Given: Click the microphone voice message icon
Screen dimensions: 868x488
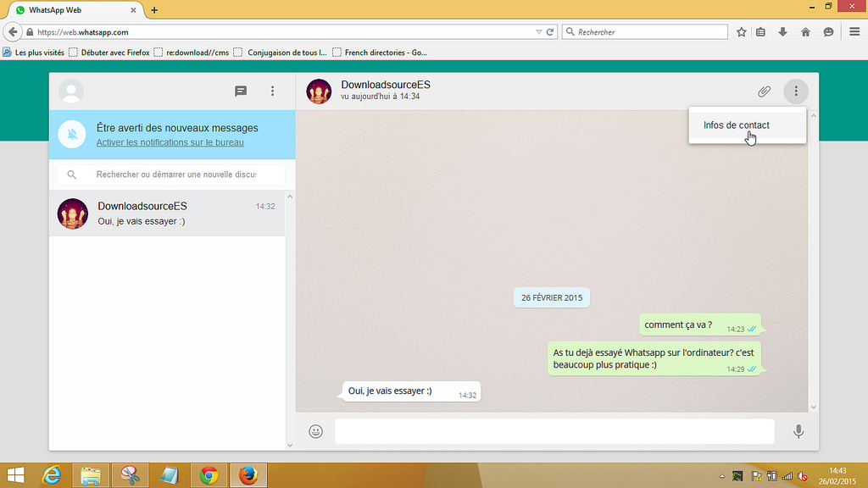Looking at the screenshot, I should point(798,431).
